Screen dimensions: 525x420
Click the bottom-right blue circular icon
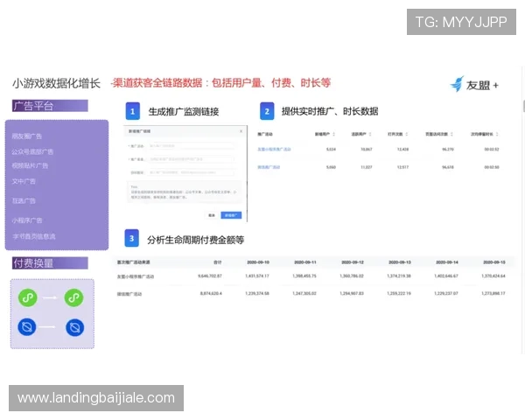pos(75,328)
